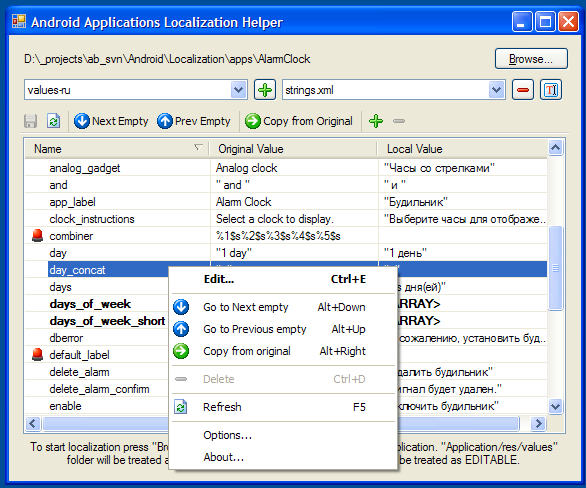Click the green arrow icon in context menu
Viewport: 586px width, 488px height.
(181, 351)
